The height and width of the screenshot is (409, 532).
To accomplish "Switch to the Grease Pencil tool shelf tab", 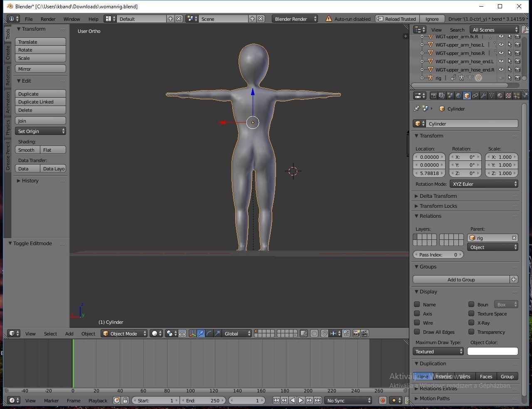I will point(8,155).
